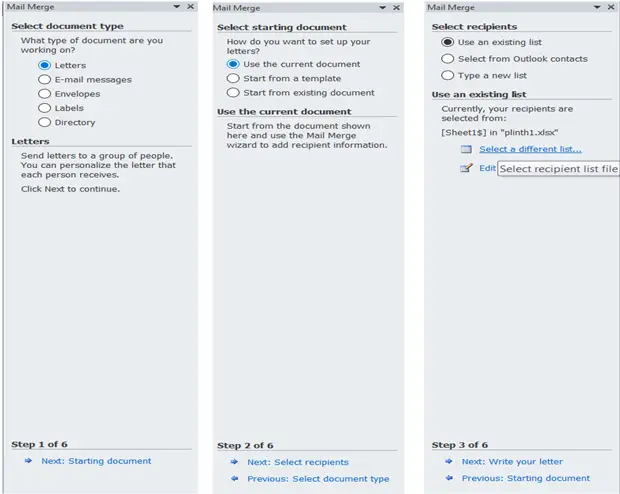Select the Type a new list option
Viewport: 620px width, 494px height.
(447, 75)
